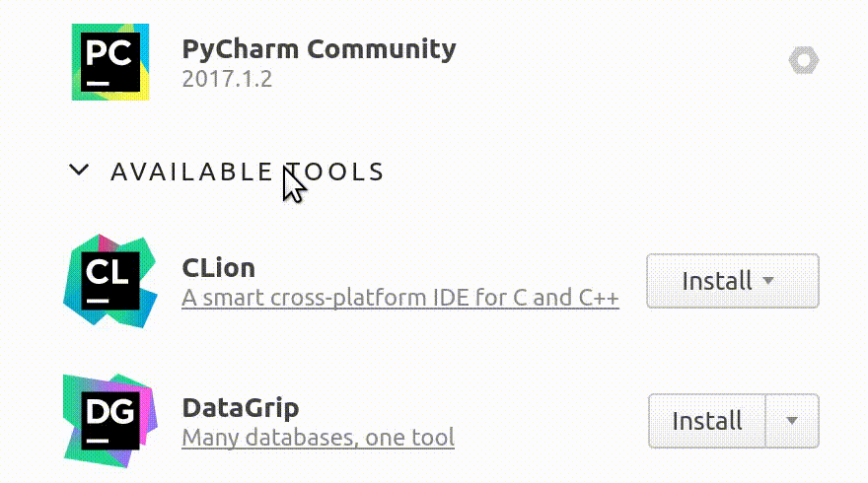Select the PyCharm Community list row
The width and height of the screenshot is (868, 483).
[441, 62]
